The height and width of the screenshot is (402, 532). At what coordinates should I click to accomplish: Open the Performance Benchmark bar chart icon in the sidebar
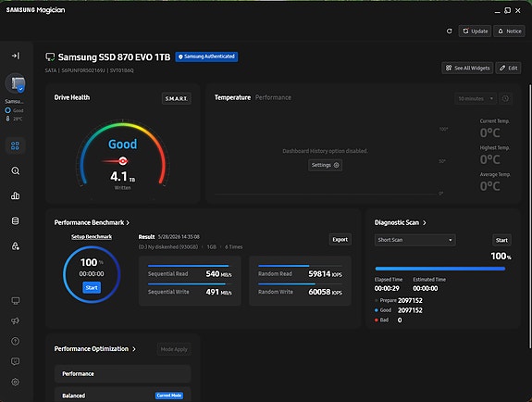tap(16, 195)
